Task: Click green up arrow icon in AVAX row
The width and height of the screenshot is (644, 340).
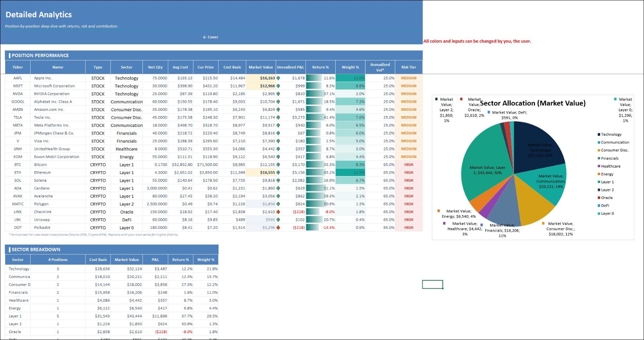Action: pyautogui.click(x=278, y=196)
